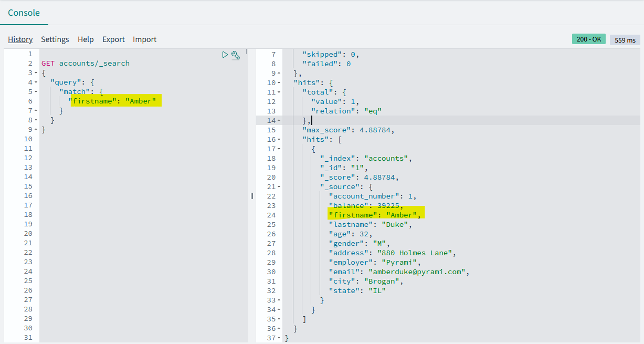Click the "skipped": 0 line

(331, 54)
